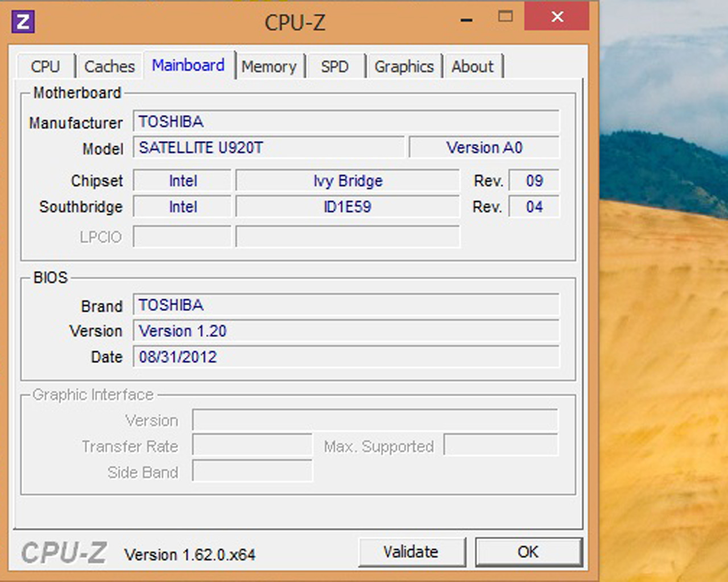The height and width of the screenshot is (582, 728).
Task: Click the CPU-Z app icon in title bar
Action: (x=23, y=22)
